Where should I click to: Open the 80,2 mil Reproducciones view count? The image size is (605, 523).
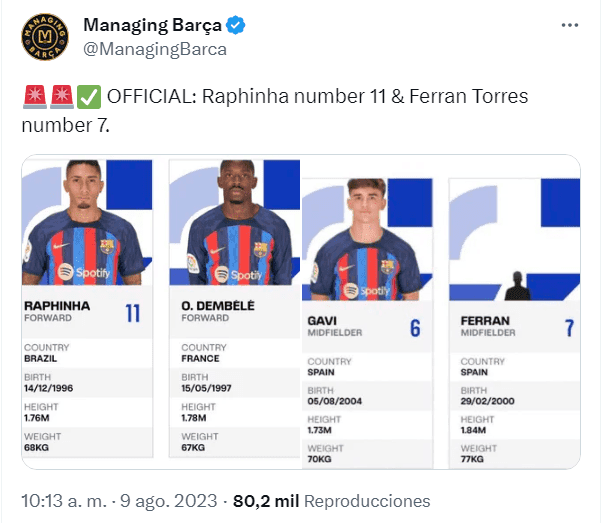[331, 501]
